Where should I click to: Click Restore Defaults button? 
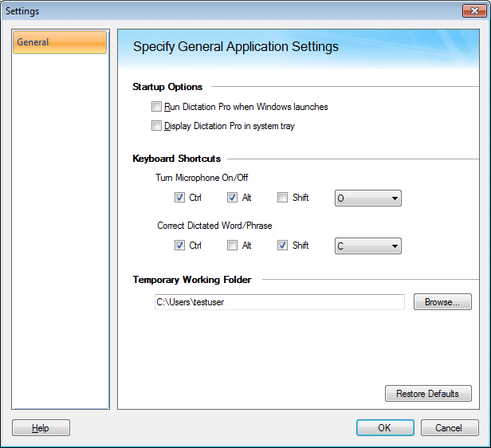tap(428, 393)
